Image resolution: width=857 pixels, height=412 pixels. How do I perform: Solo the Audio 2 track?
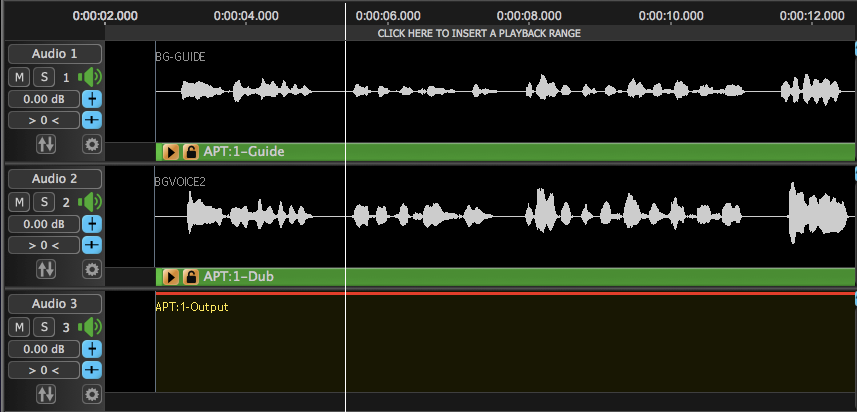[44, 202]
